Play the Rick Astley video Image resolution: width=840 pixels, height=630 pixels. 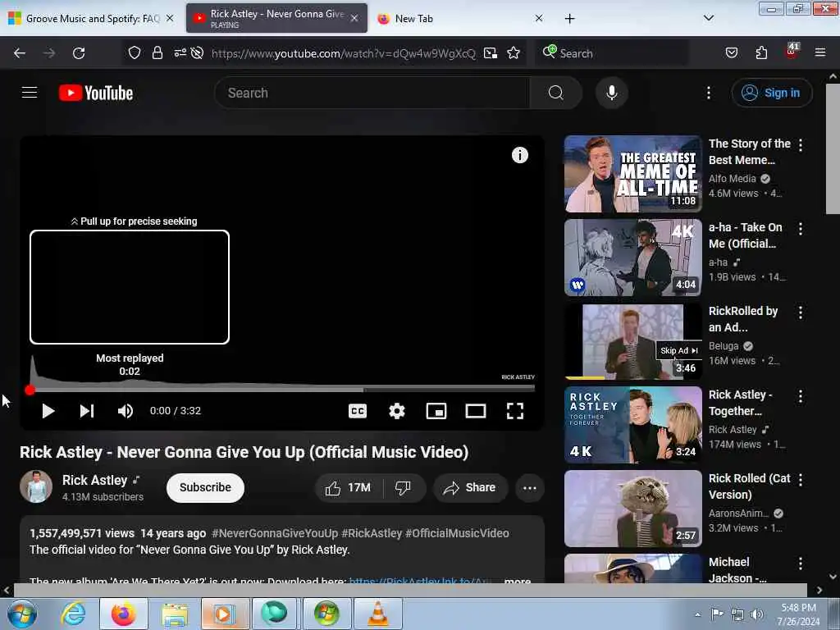(48, 411)
